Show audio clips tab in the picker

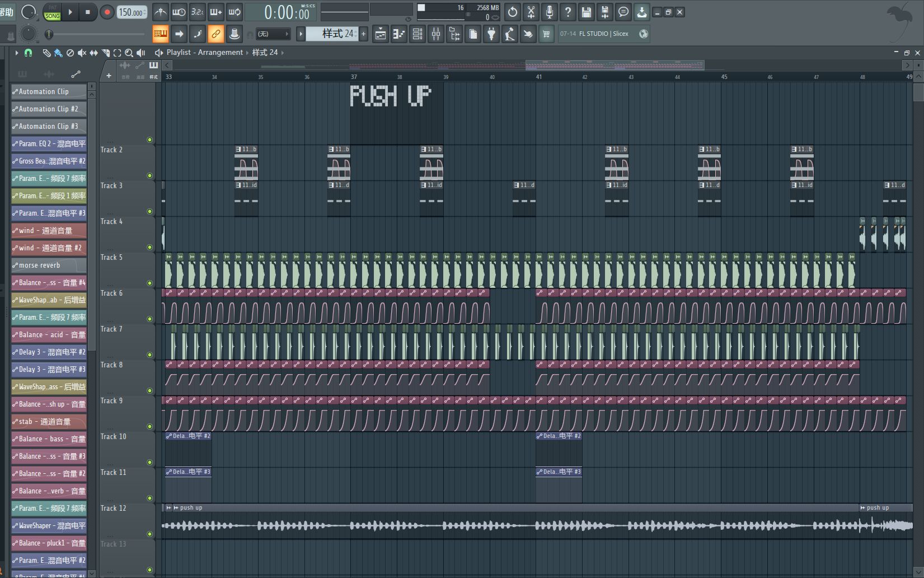point(49,74)
